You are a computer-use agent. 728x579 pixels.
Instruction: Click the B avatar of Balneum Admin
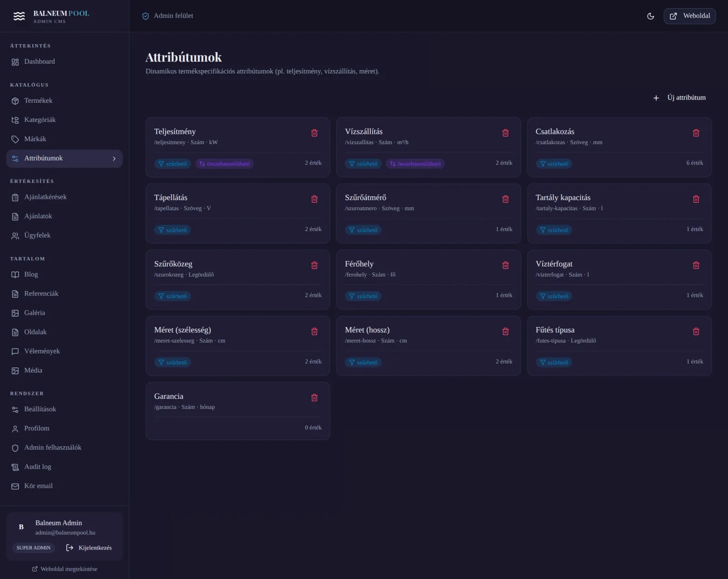[x=21, y=527]
